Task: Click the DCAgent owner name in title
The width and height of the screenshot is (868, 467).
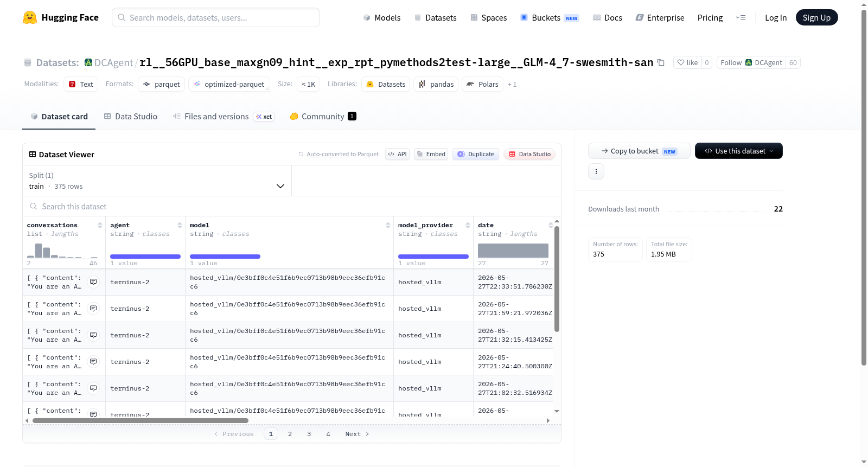Action: tap(113, 62)
